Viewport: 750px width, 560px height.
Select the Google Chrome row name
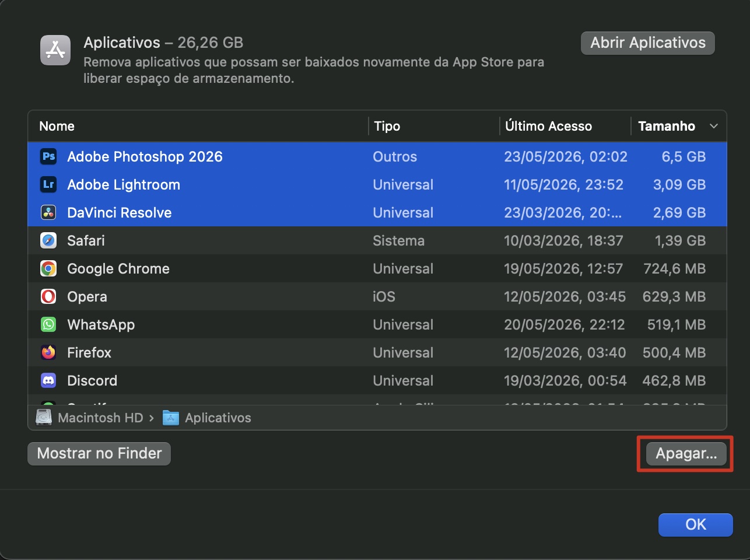118,268
